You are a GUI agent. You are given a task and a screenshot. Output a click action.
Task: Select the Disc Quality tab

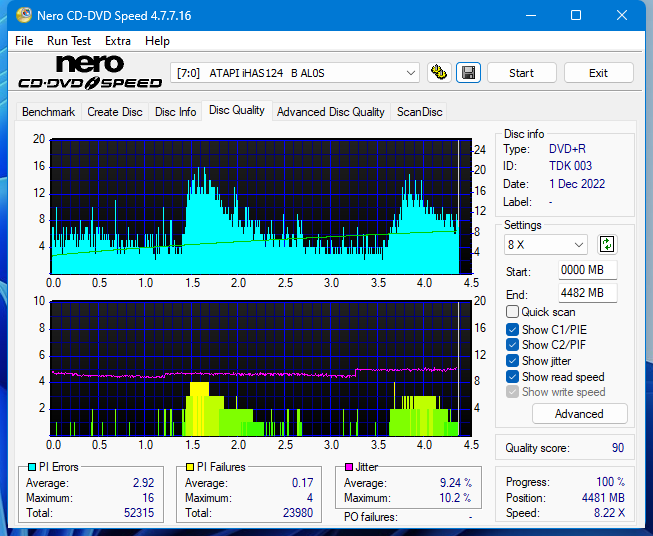[237, 110]
